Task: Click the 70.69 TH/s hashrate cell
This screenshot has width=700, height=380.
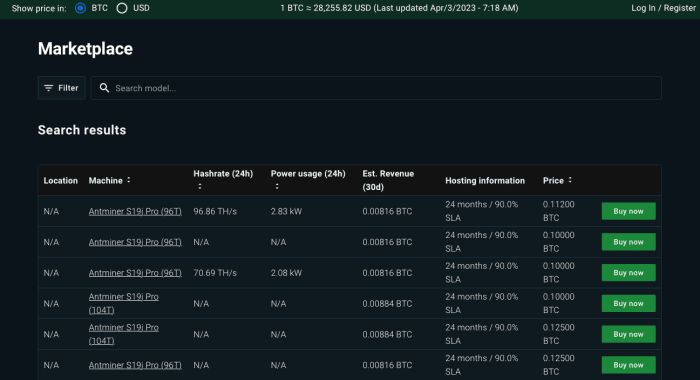Action: [215, 273]
